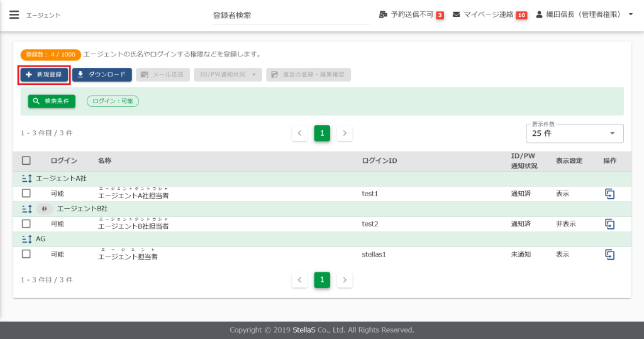Click sort icon beside エージェントA社 group
This screenshot has width=644, height=339.
pyautogui.click(x=26, y=179)
